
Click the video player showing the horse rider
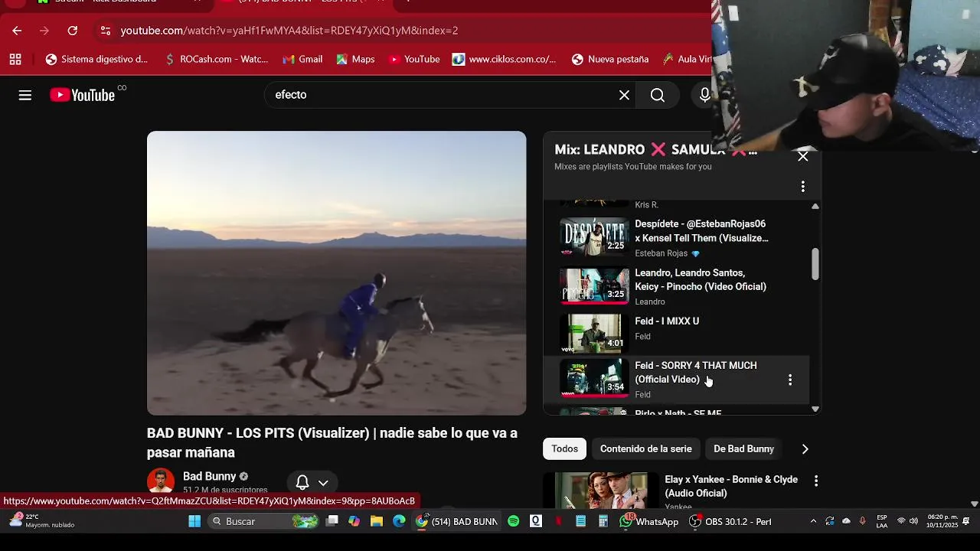click(337, 273)
